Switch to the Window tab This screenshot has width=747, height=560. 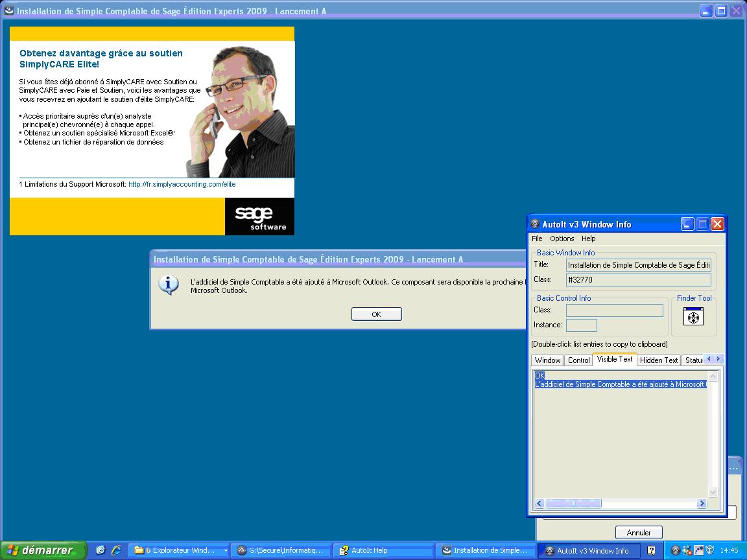(547, 360)
